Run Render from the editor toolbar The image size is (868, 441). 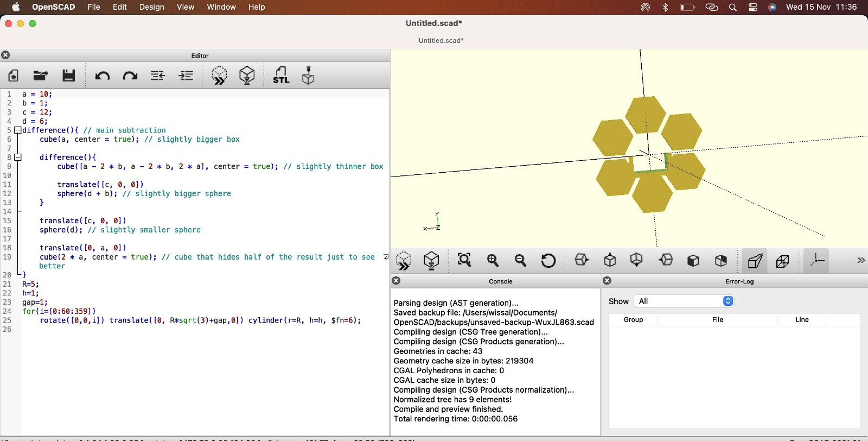(247, 75)
